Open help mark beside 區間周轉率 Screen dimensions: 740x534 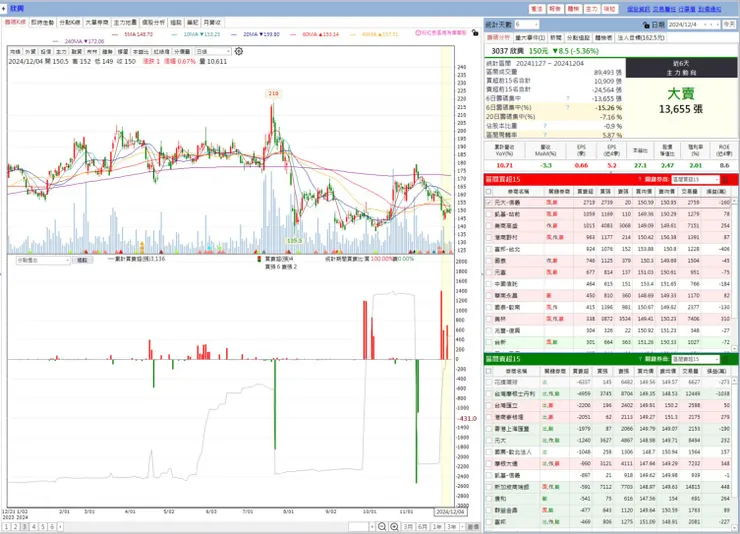click(x=545, y=135)
